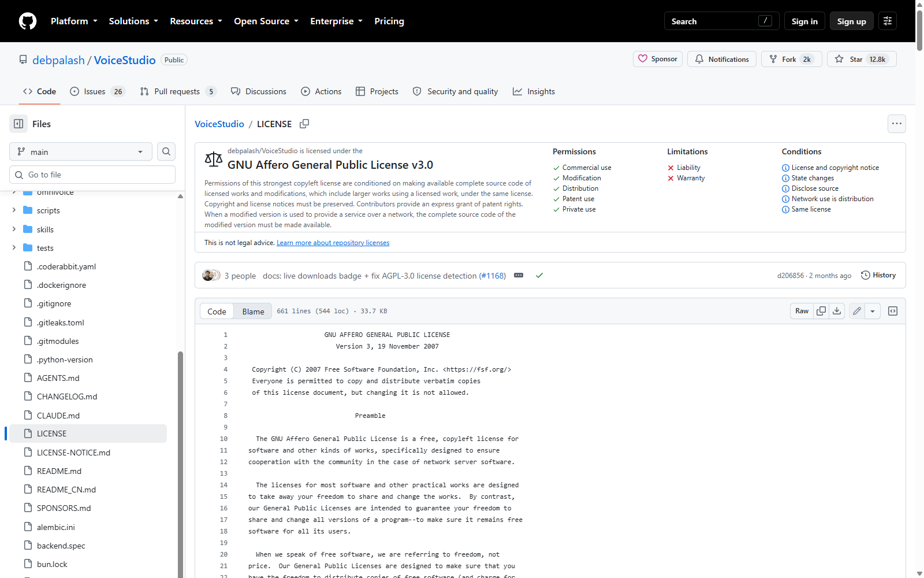This screenshot has width=924, height=578.
Task: Learn more about repository licenses
Action: (x=333, y=243)
